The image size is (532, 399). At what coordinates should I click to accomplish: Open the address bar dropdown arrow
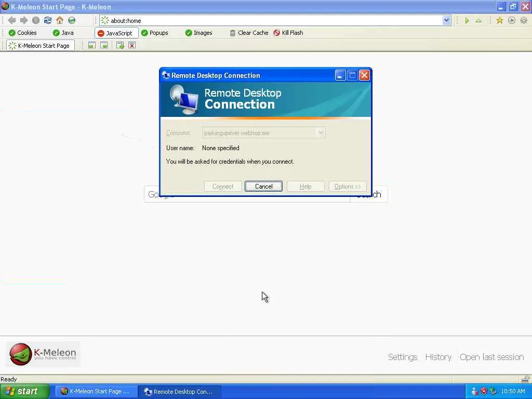point(446,20)
